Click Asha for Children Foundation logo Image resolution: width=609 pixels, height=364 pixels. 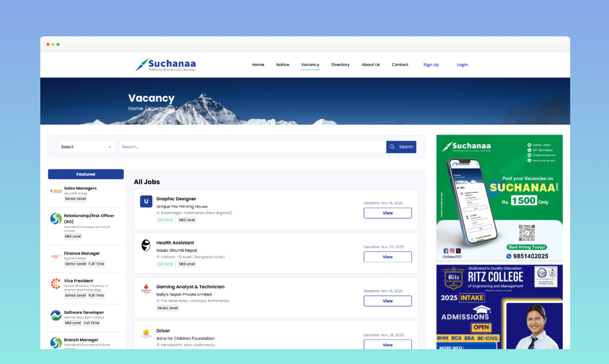click(146, 334)
